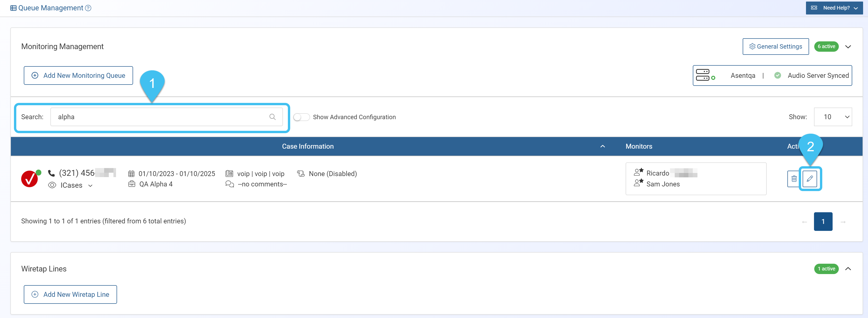Click into the Search text field
This screenshot has height=318, width=868.
162,117
